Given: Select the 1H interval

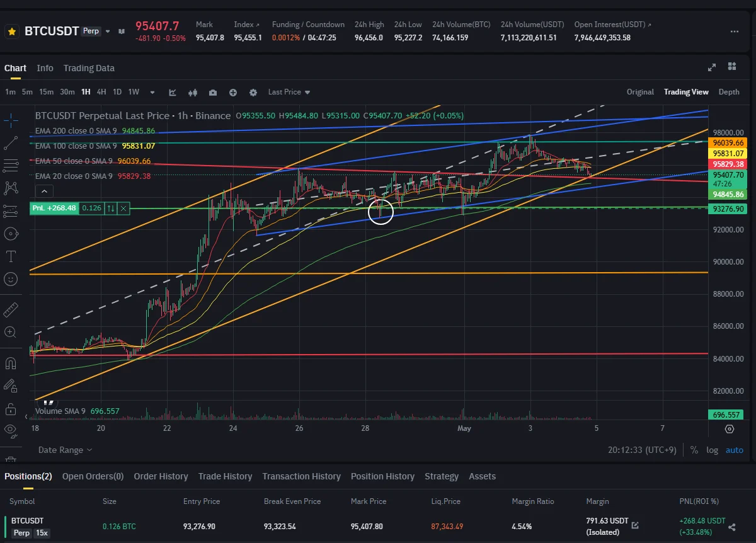Looking at the screenshot, I should pyautogui.click(x=86, y=92).
